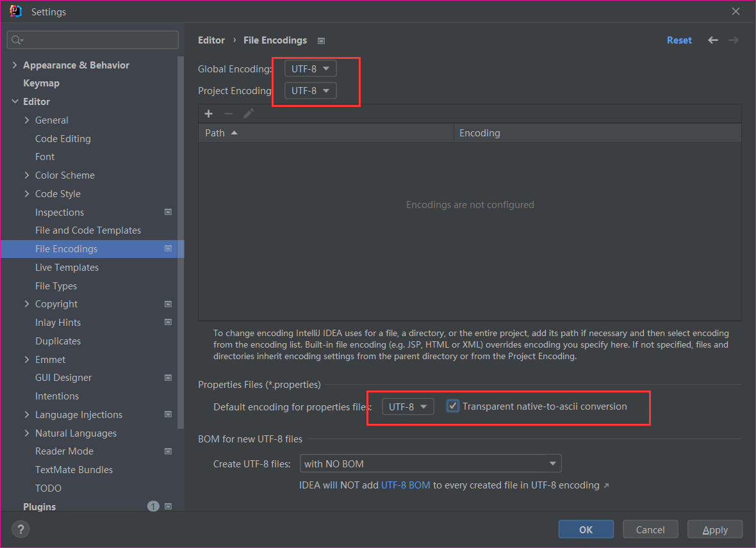Click the project-level icon next to File Encodings header
756x548 pixels.
321,41
